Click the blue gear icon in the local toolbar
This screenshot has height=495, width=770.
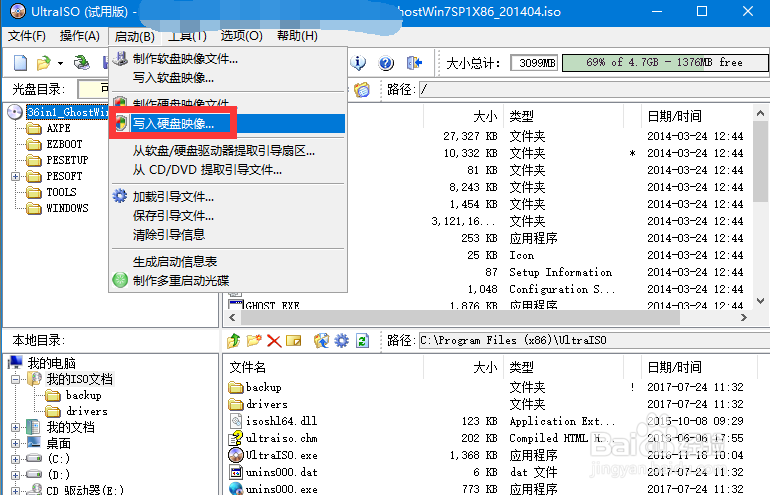(x=341, y=340)
